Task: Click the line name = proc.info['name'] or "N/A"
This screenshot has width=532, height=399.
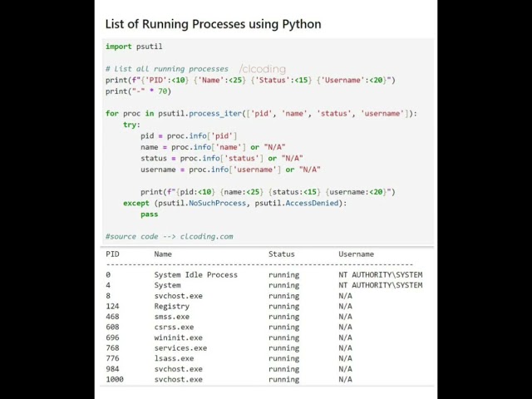Action: [x=213, y=147]
